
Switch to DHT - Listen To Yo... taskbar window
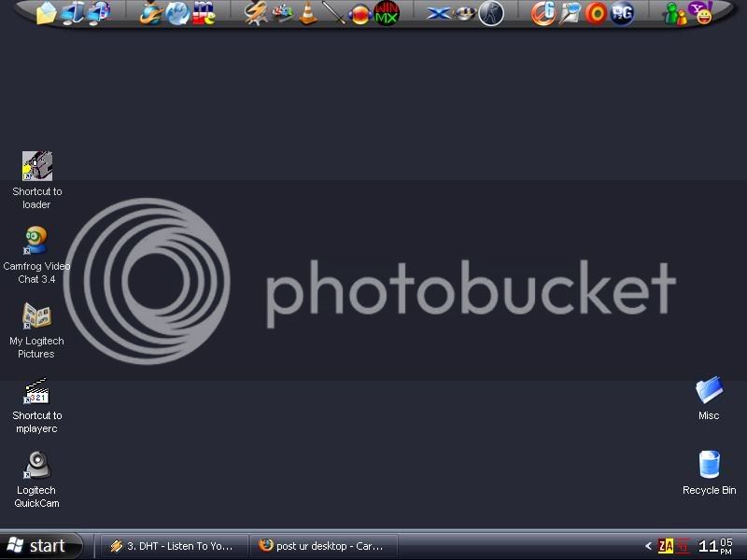[x=174, y=546]
